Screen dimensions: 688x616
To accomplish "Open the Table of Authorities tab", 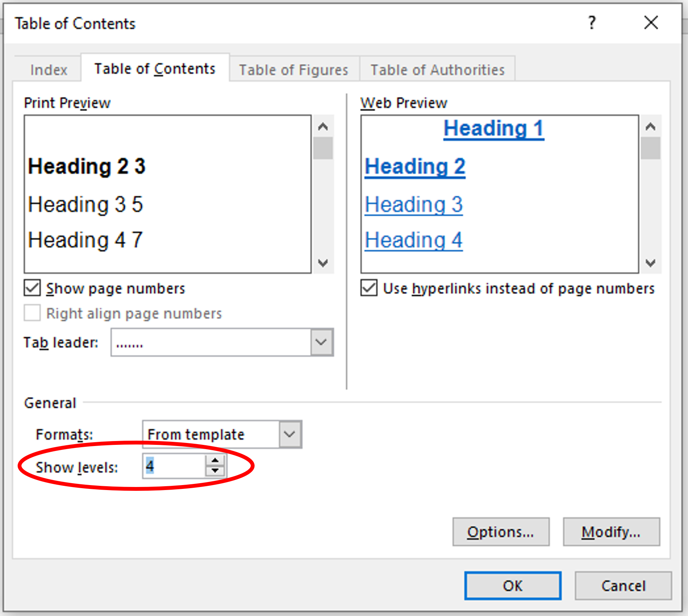I will (x=437, y=69).
